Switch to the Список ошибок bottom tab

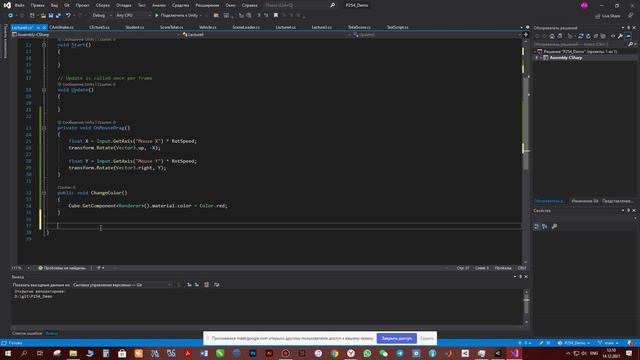click(x=27, y=333)
